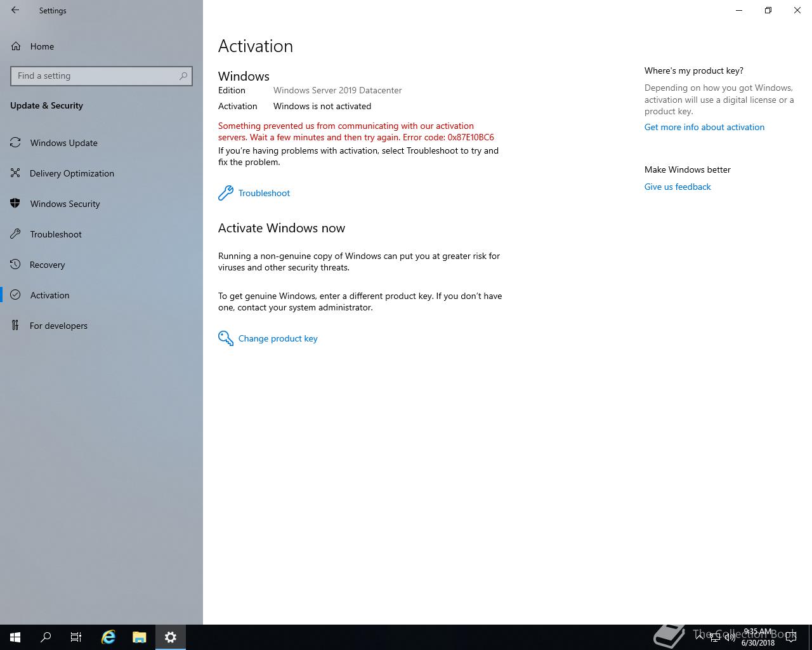Focus the Find a setting search box
The height and width of the screenshot is (650, 812).
[101, 76]
